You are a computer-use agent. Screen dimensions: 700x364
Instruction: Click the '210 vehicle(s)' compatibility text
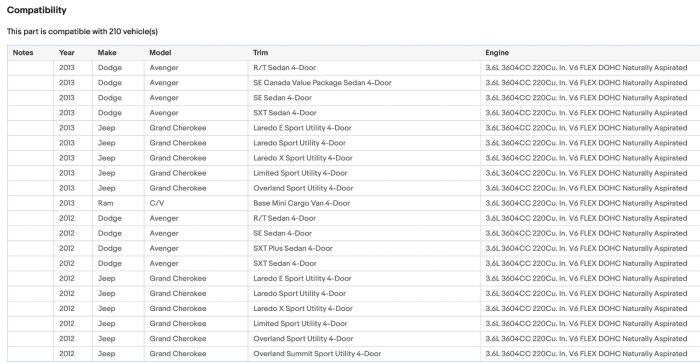(x=133, y=32)
